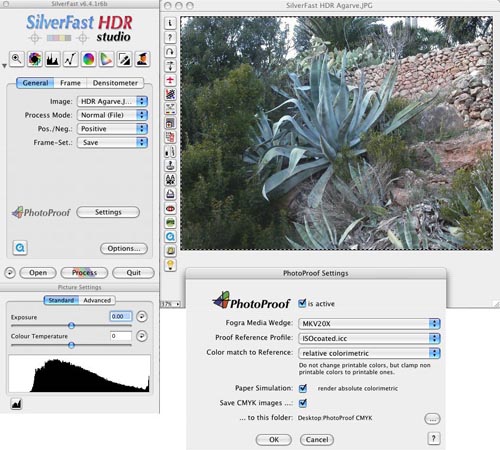Click the red airplane toolbar icon
Viewport: 500px width, 450px height.
click(x=170, y=80)
